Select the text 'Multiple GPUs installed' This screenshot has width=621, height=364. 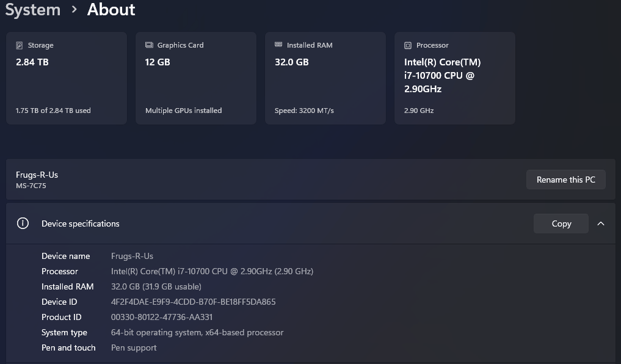pos(183,111)
